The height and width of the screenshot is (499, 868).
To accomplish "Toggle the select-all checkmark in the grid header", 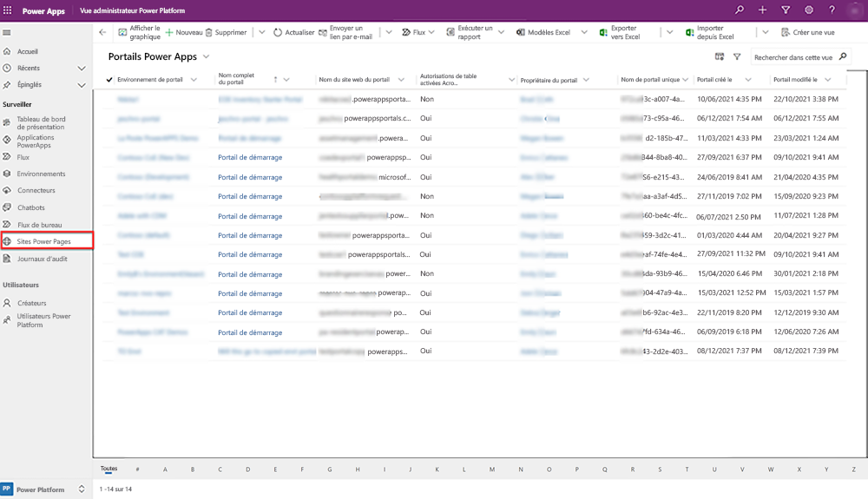I will pos(109,80).
